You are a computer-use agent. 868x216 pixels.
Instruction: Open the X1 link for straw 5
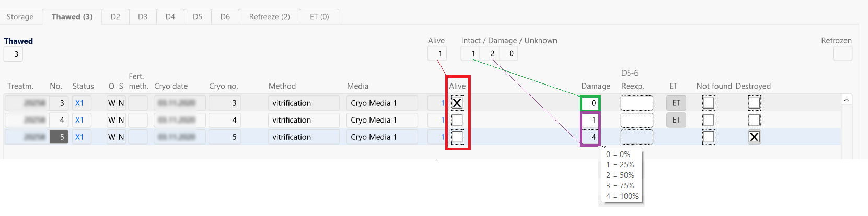pyautogui.click(x=79, y=137)
